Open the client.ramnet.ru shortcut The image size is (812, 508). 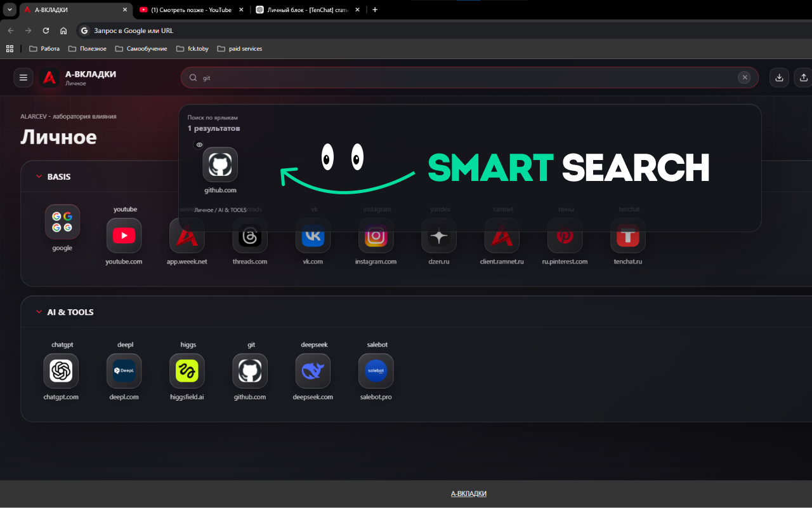pyautogui.click(x=502, y=236)
